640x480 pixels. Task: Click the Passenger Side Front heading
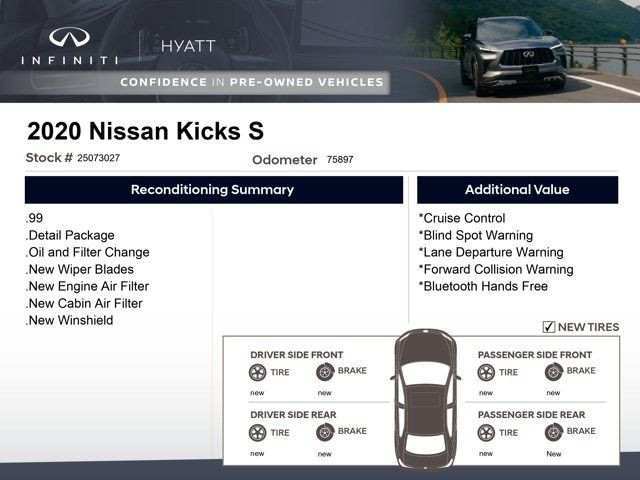point(535,355)
